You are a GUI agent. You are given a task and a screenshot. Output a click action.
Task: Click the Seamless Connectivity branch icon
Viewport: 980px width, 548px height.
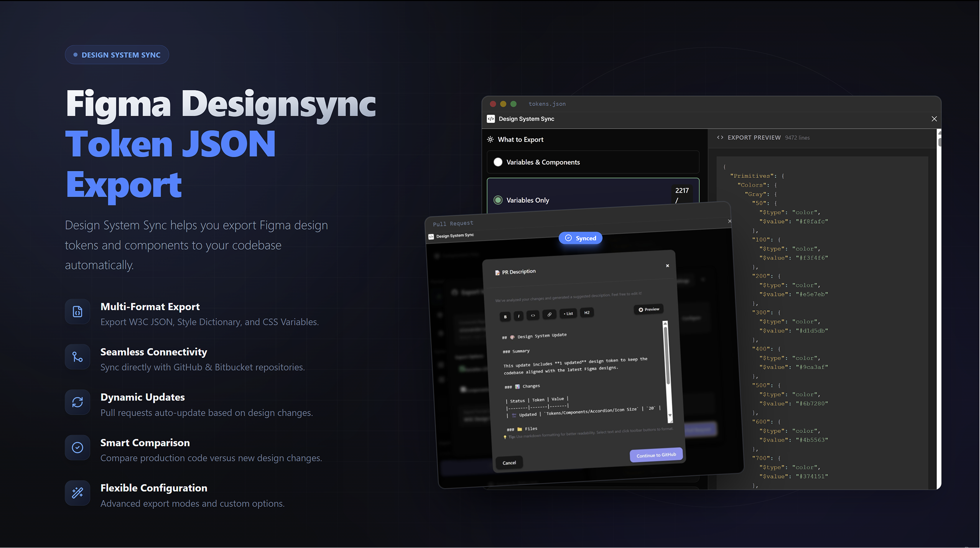click(x=78, y=357)
